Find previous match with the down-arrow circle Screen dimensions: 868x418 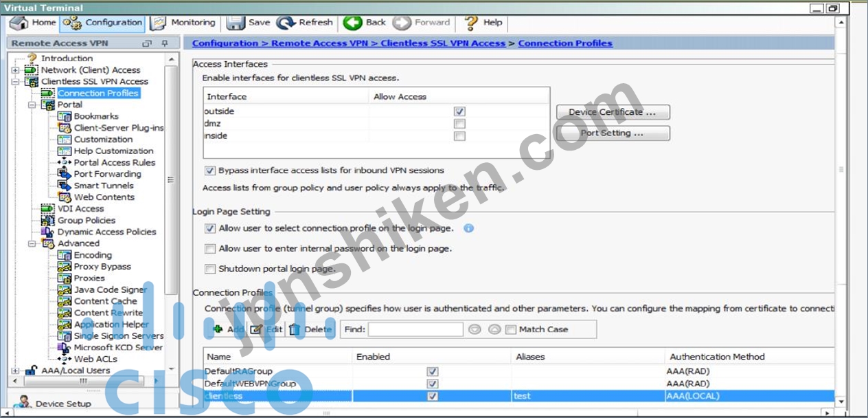pyautogui.click(x=475, y=329)
